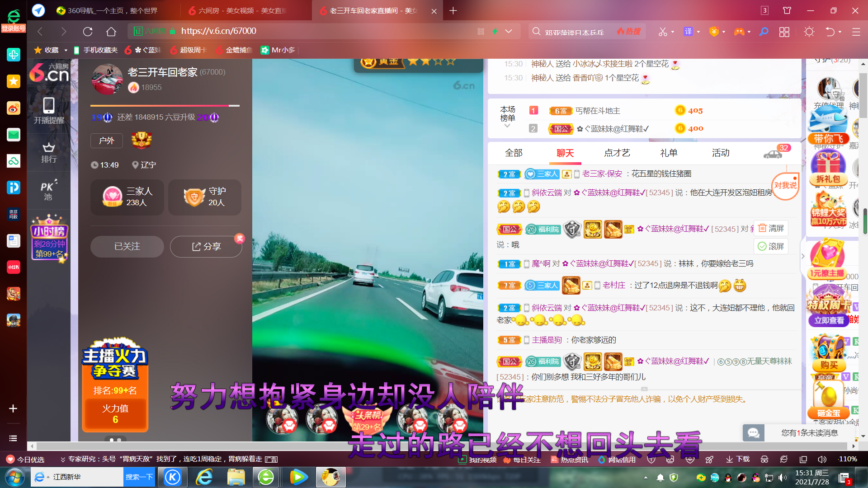This screenshot has height=488, width=868.
Task: Open the game controller toolbar icon
Action: pyautogui.click(x=739, y=31)
